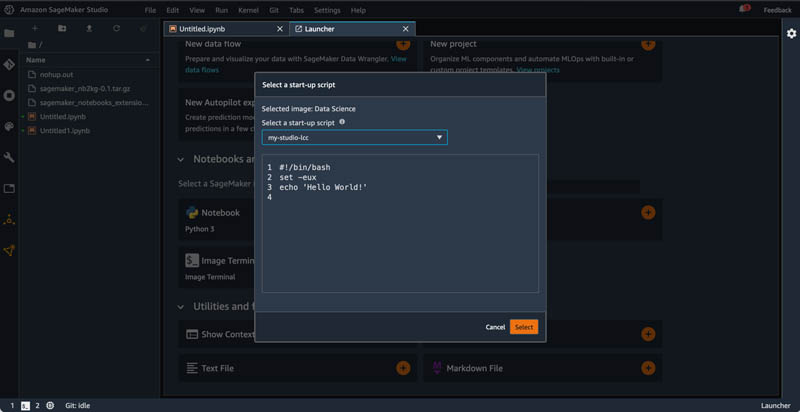
Task: Refresh the file list
Action: 116,29
